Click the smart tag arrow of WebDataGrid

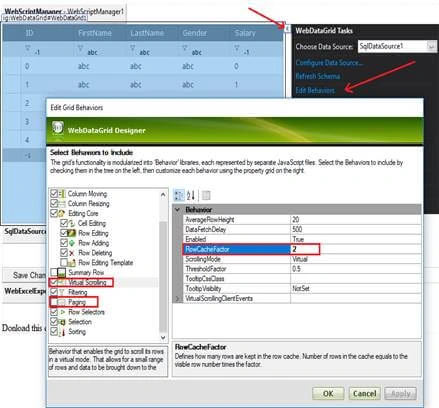(287, 29)
